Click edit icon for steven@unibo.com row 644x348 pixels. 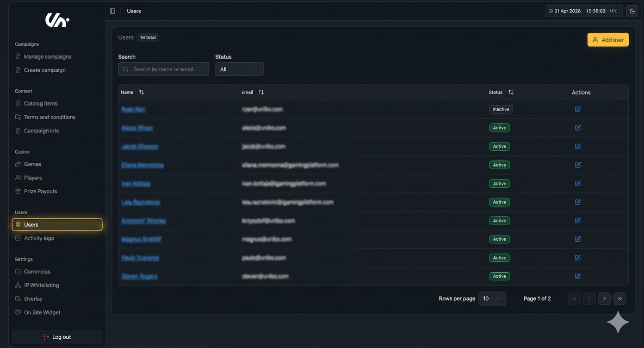click(577, 276)
